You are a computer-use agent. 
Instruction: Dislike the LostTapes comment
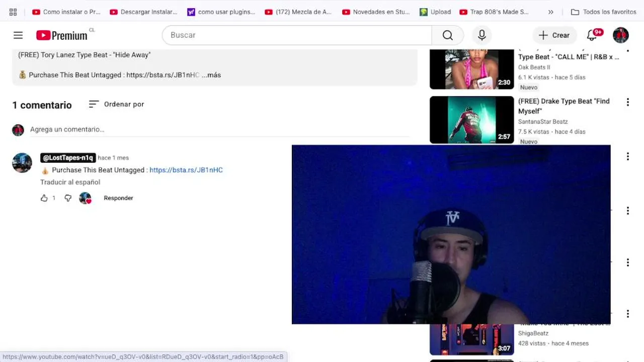68,198
